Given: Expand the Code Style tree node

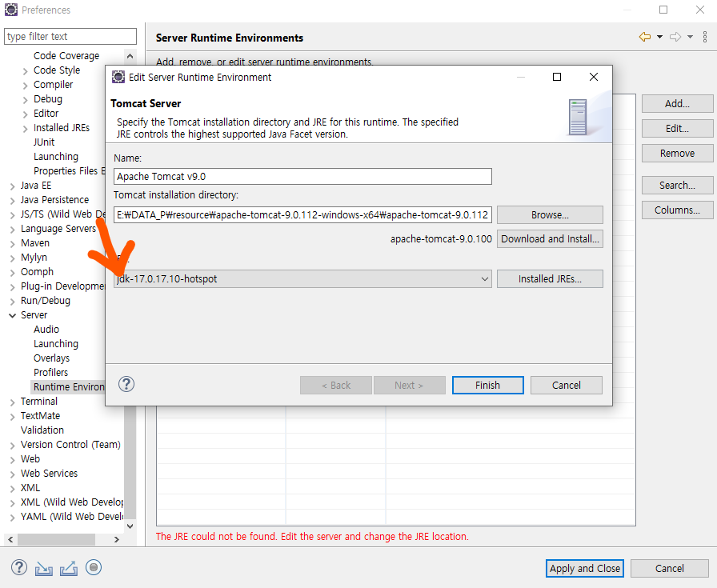Looking at the screenshot, I should point(25,71).
